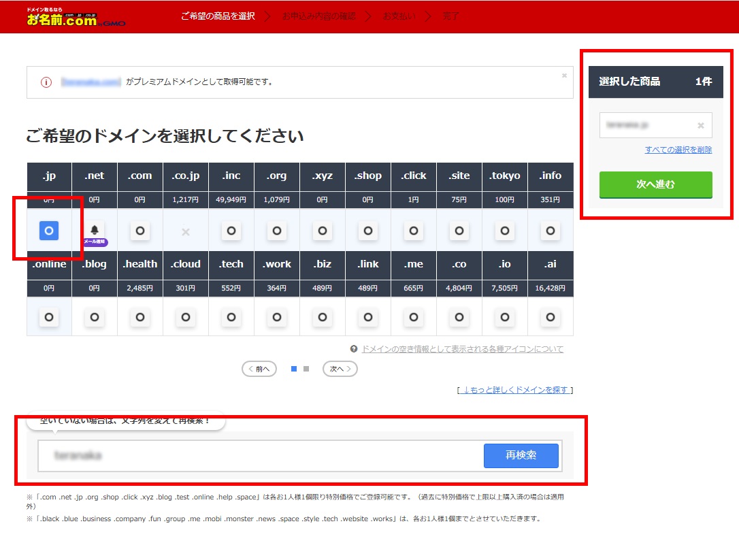Deselect the highlighted .jp domain checkbox
The height and width of the screenshot is (560, 739).
(48, 231)
